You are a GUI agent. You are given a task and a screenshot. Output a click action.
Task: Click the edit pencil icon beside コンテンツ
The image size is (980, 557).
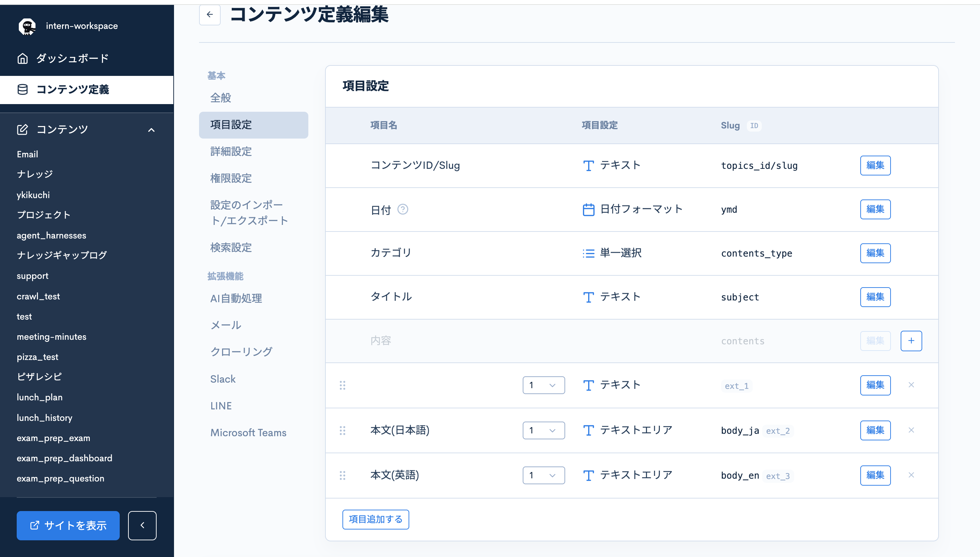(x=23, y=130)
